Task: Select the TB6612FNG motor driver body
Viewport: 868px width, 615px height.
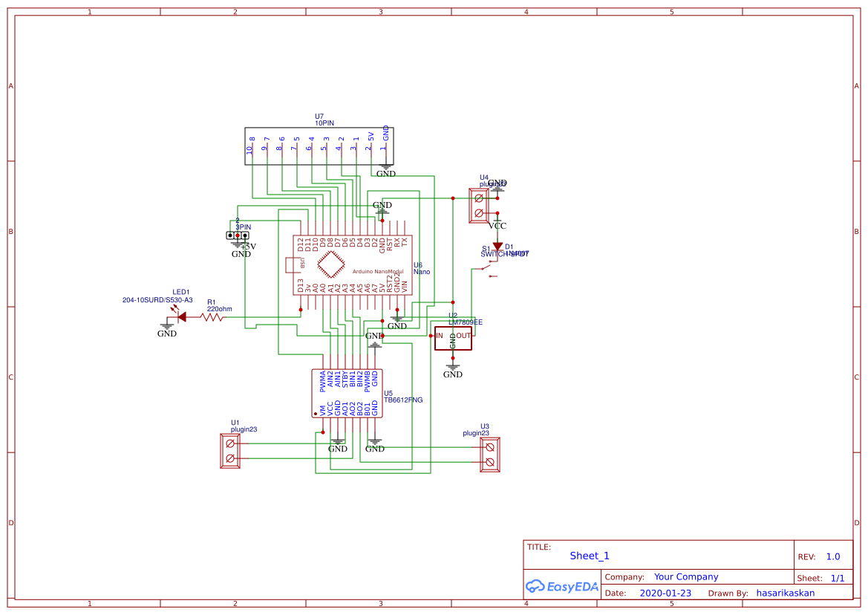Action: [x=346, y=393]
